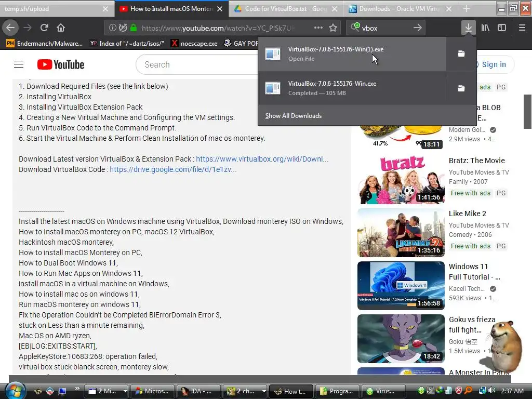Click the network connection tray icon
Image resolution: width=532 pixels, height=399 pixels.
pyautogui.click(x=482, y=391)
